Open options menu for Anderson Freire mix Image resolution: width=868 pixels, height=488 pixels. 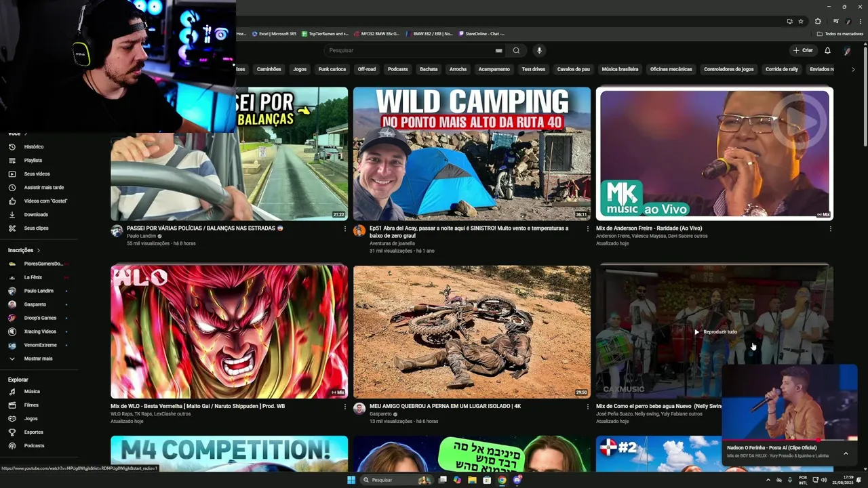pyautogui.click(x=831, y=228)
